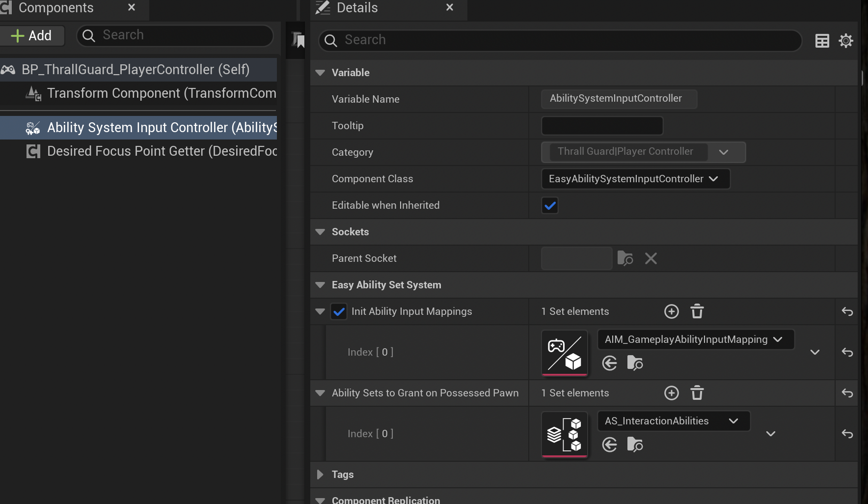Click the gamepad icon beside BP_ThrallGuard_PlayerController

(x=8, y=69)
